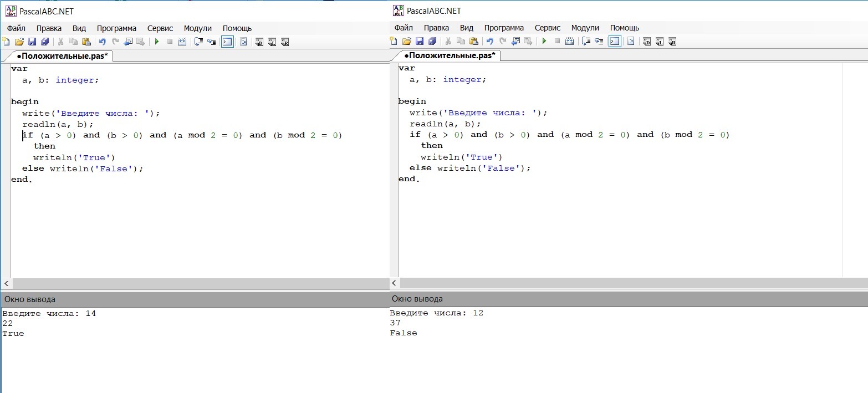The width and height of the screenshot is (868, 393).
Task: Click Save All icon in the left toolbar
Action: tap(45, 42)
